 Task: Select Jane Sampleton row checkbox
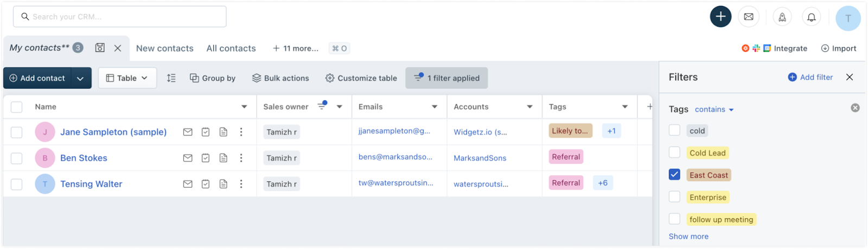point(17,132)
